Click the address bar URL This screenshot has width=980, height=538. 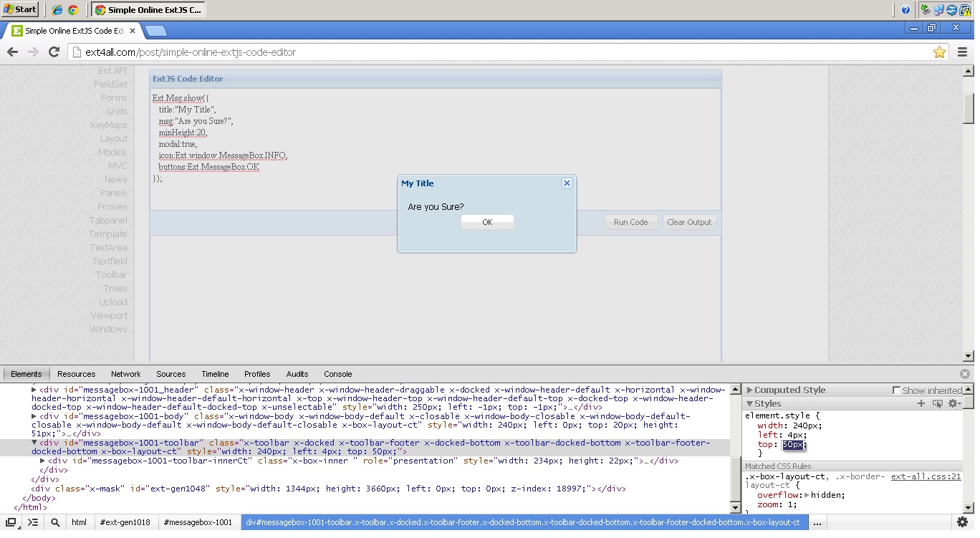coord(191,52)
